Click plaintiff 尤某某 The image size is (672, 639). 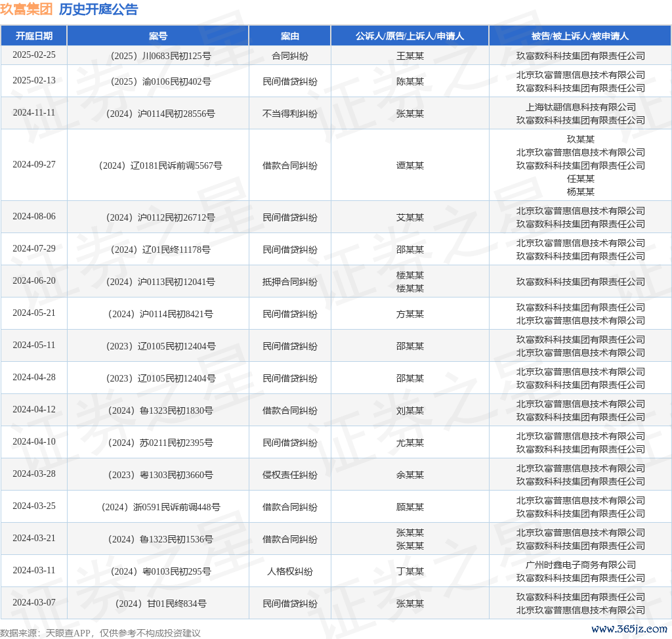pos(409,443)
